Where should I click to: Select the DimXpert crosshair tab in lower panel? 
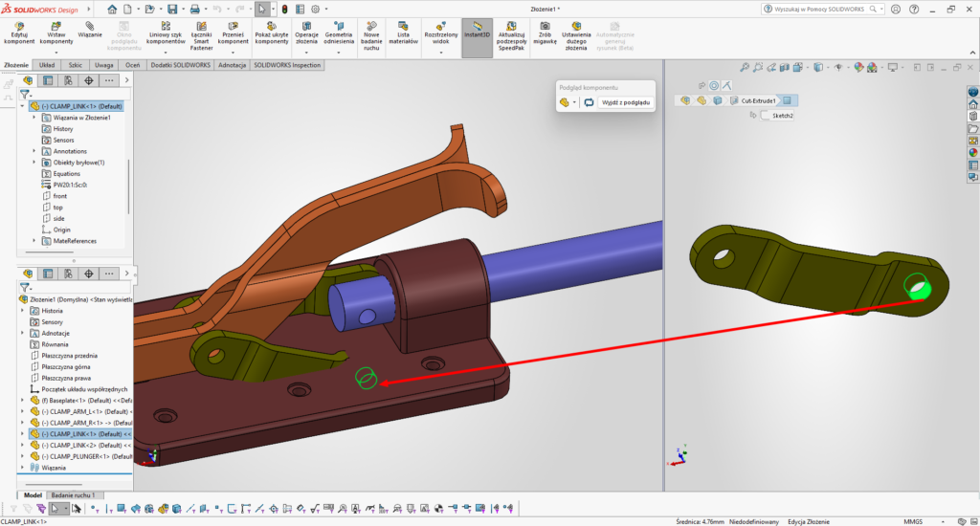coord(89,274)
